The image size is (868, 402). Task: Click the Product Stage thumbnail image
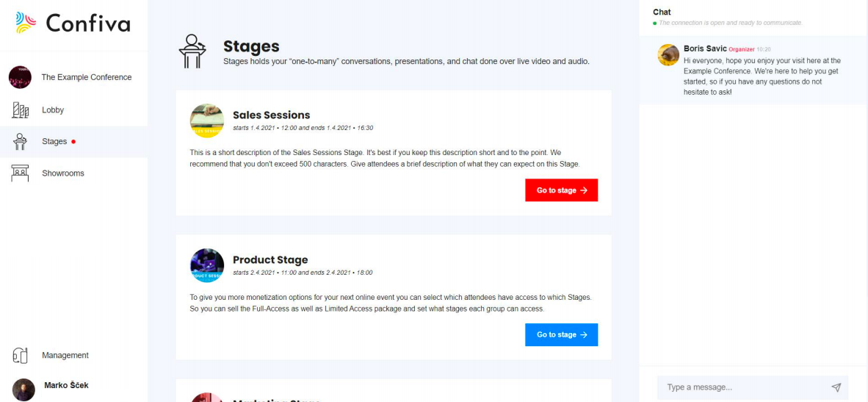(207, 265)
